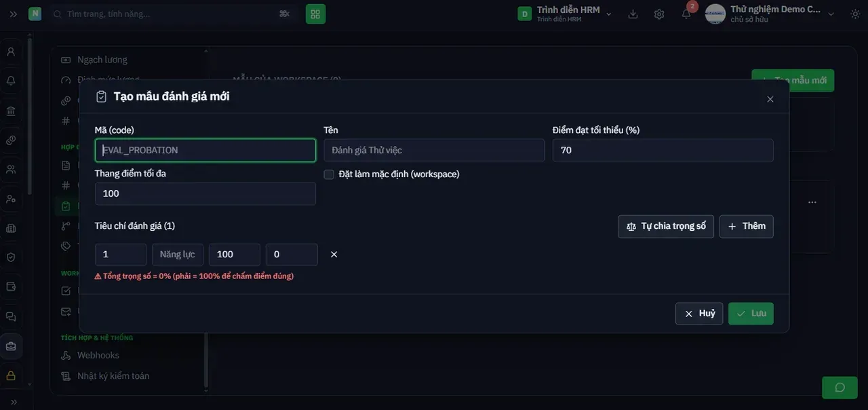Click the green N logo

pos(35,14)
